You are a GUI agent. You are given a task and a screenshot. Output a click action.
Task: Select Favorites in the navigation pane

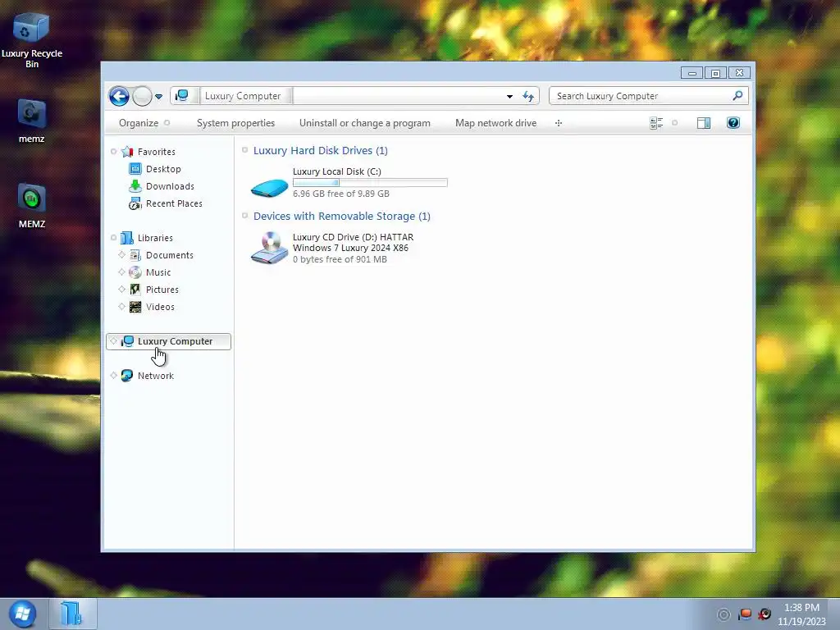click(157, 152)
